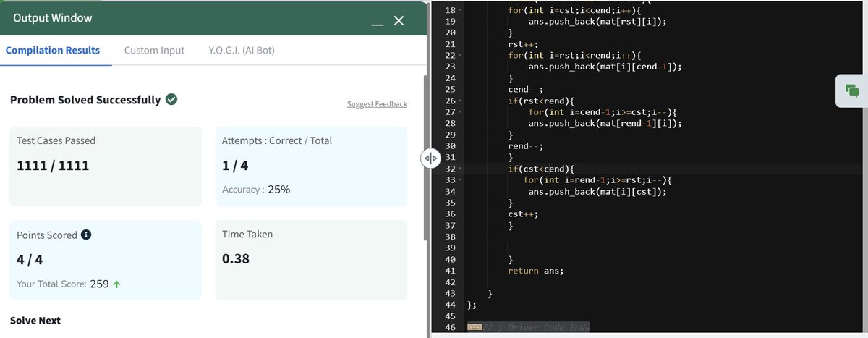Collapse code fold arrow at line 32
Viewport: 868px width, 338px height.
pos(460,169)
